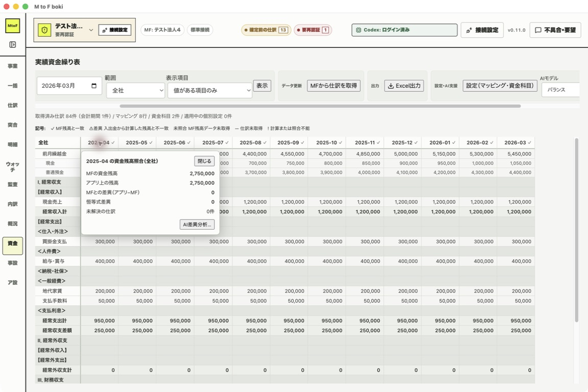Open 確定前の仕訳 13 badge
Image resolution: width=588 pixels, height=392 pixels.
[266, 30]
